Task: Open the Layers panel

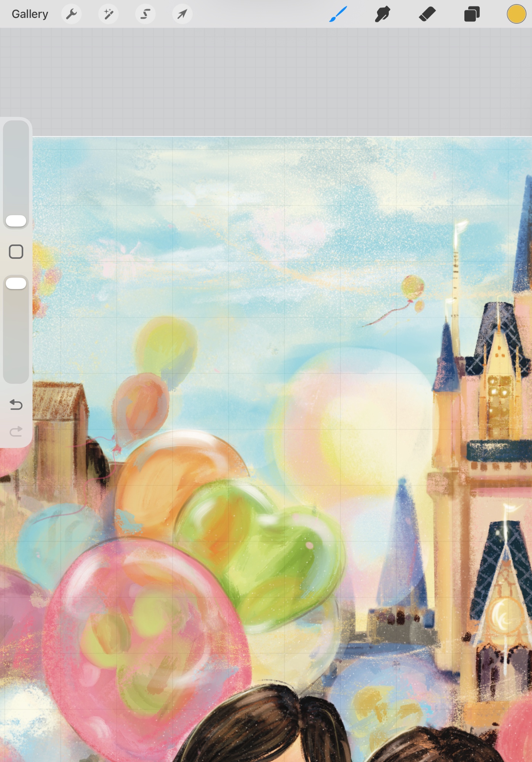Action: [x=471, y=14]
